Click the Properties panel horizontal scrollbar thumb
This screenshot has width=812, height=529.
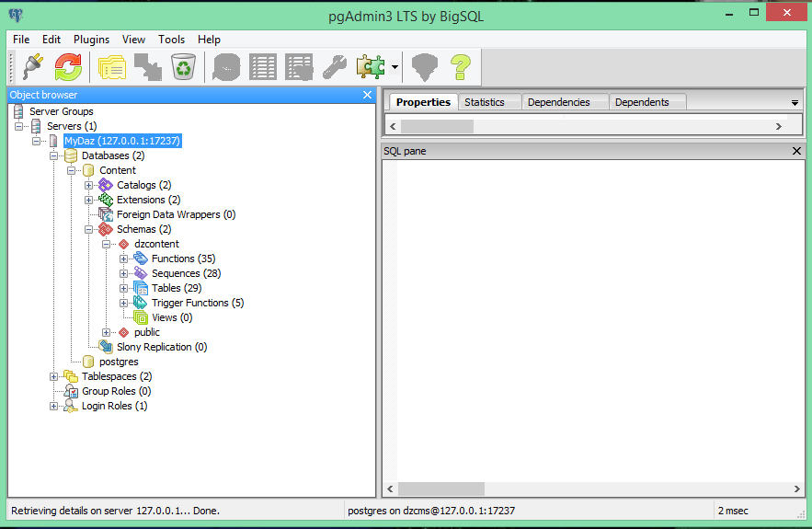(x=437, y=126)
